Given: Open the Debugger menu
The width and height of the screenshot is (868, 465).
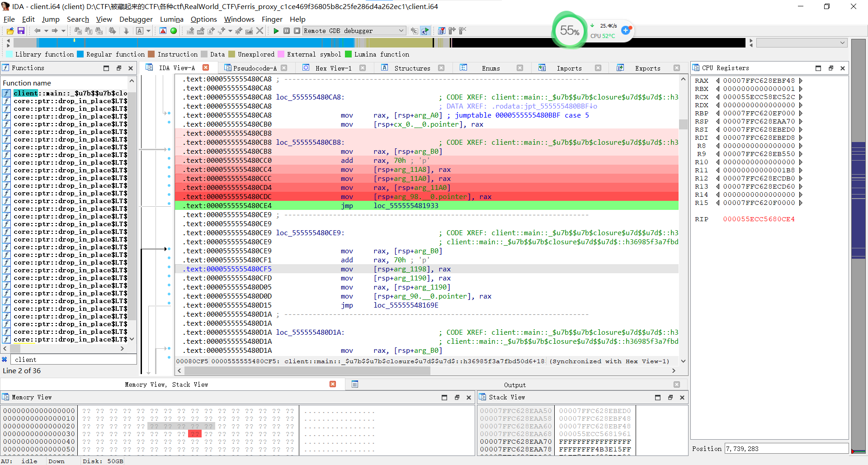Looking at the screenshot, I should click(x=136, y=19).
